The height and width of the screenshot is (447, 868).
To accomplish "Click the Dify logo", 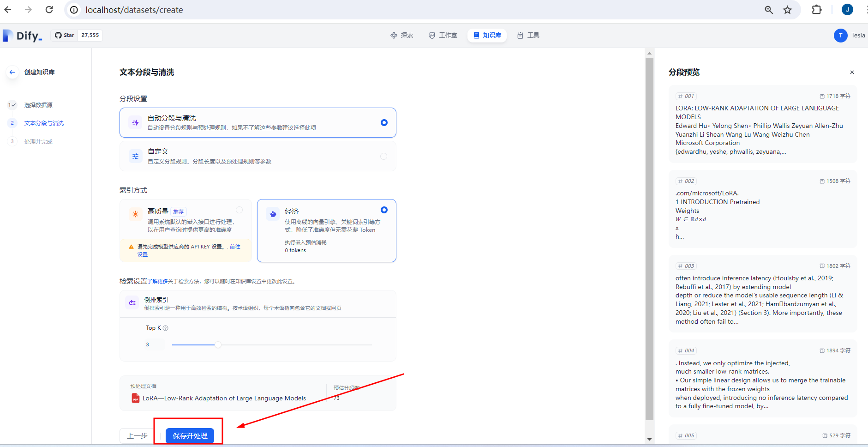I will point(23,36).
